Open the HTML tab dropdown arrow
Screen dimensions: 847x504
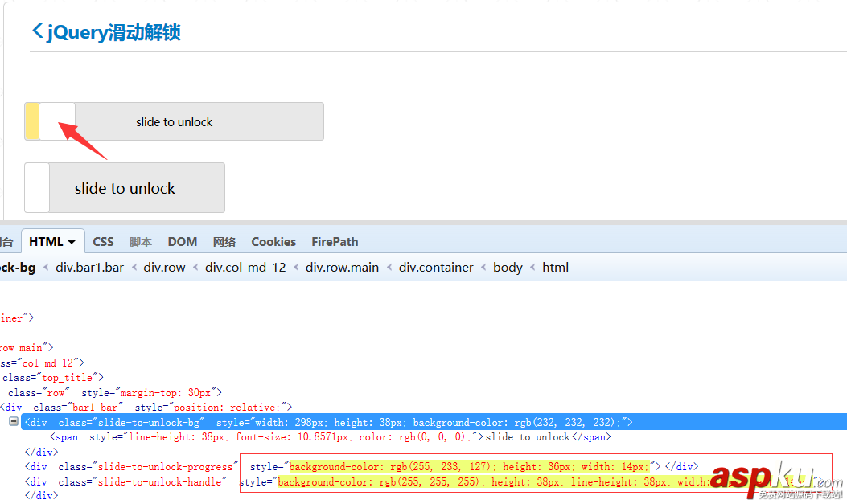(x=72, y=242)
